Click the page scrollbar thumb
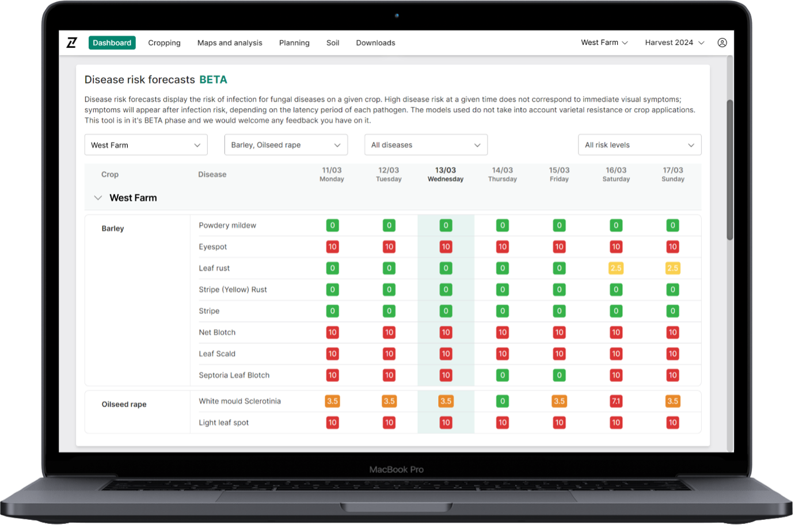 point(729,170)
